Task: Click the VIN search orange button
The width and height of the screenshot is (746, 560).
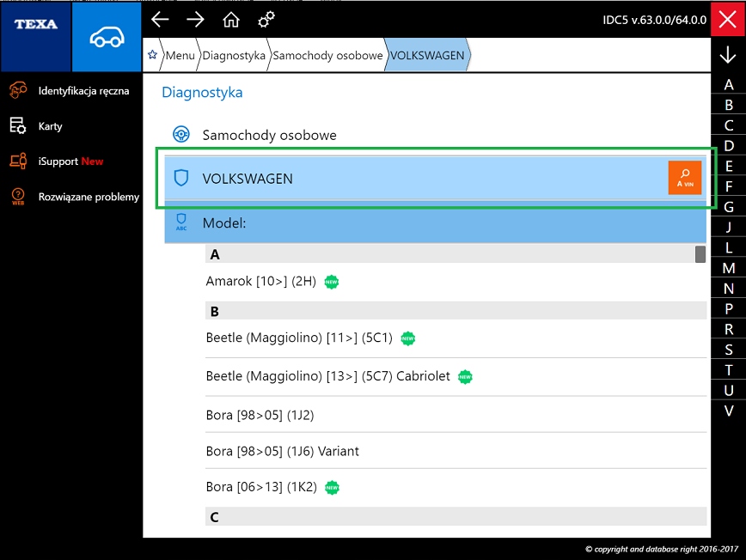Action: pos(684,178)
